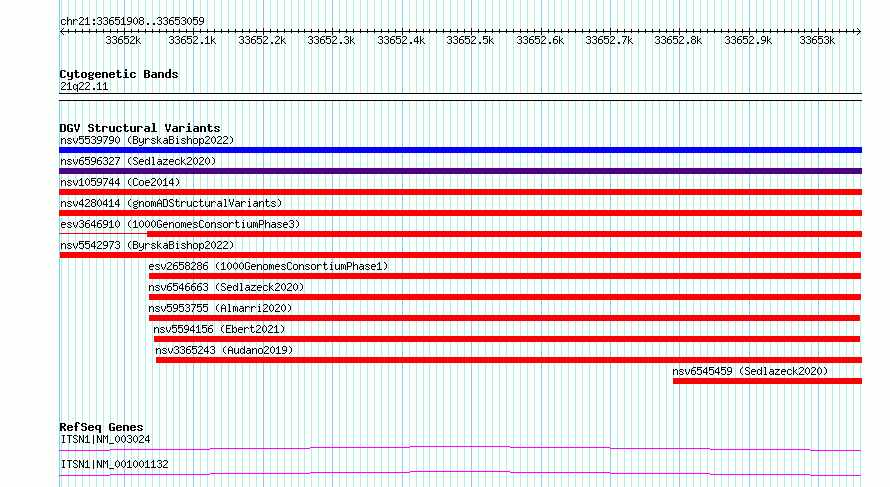Click the 33653k ruler tick label

point(817,40)
